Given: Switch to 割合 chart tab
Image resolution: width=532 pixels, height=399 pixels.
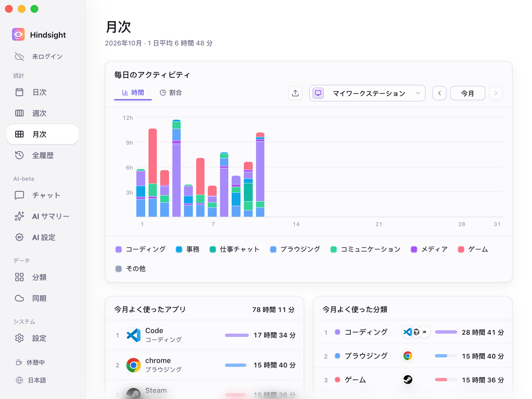Looking at the screenshot, I should click(171, 93).
